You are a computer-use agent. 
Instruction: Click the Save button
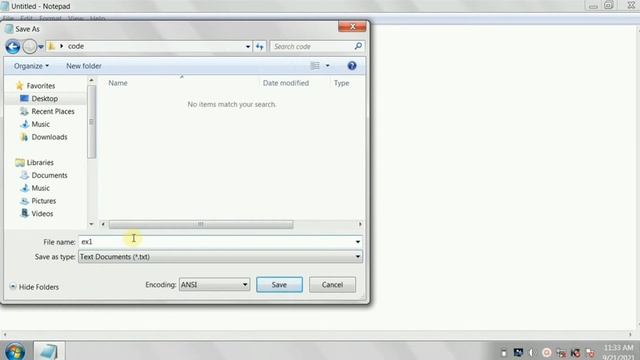(x=279, y=284)
